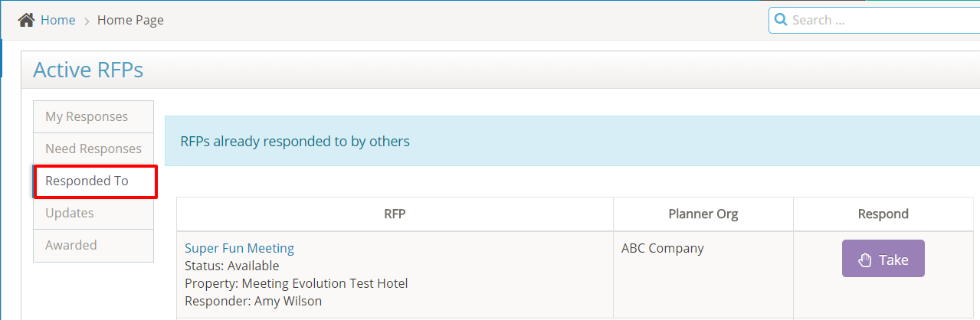Go to the Updates tab

[x=70, y=213]
